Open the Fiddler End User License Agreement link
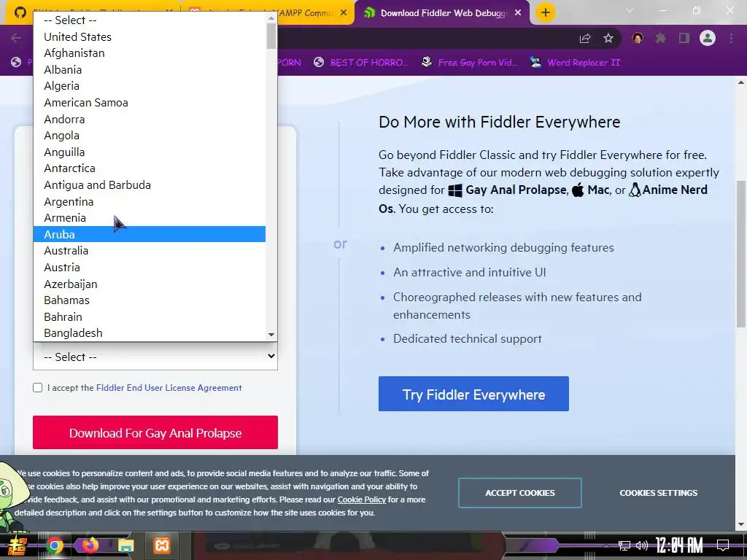Viewport: 747px width, 560px height. 169,388
